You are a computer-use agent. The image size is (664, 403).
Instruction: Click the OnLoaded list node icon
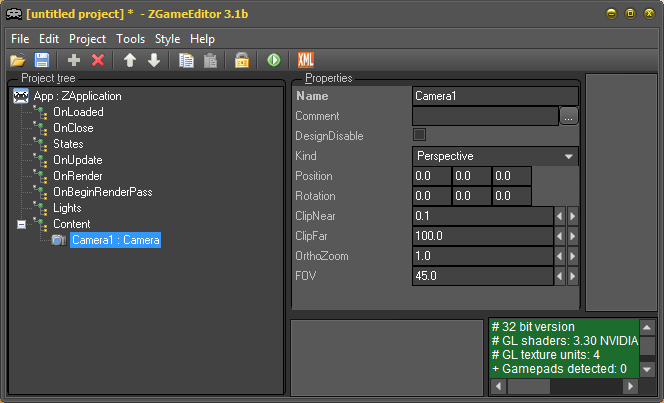pos(41,112)
